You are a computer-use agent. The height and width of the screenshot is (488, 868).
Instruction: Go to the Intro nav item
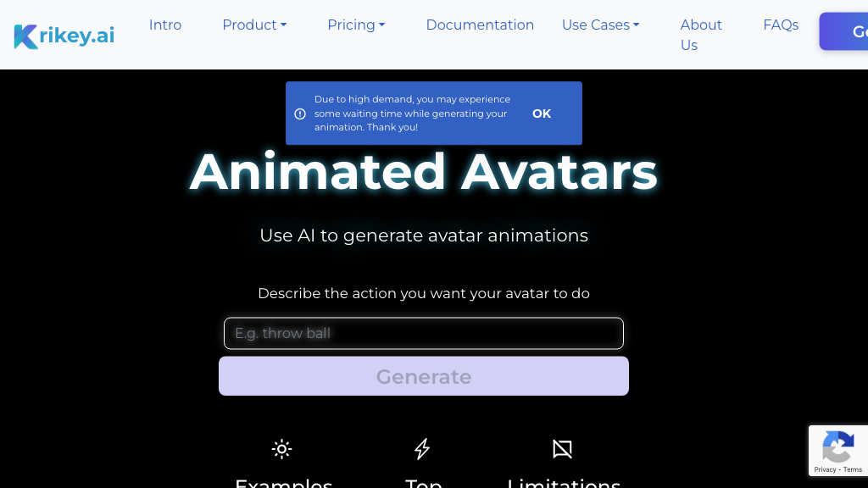[x=165, y=25]
